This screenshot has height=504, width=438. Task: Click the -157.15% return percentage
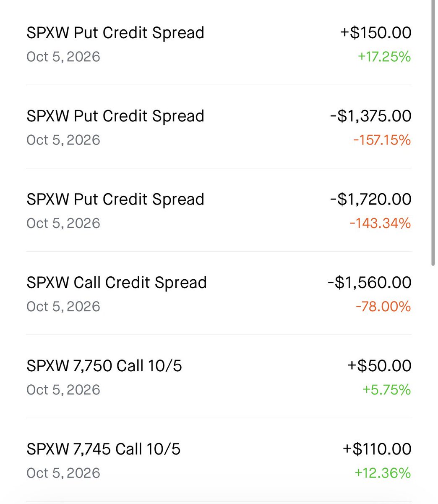pos(382,140)
